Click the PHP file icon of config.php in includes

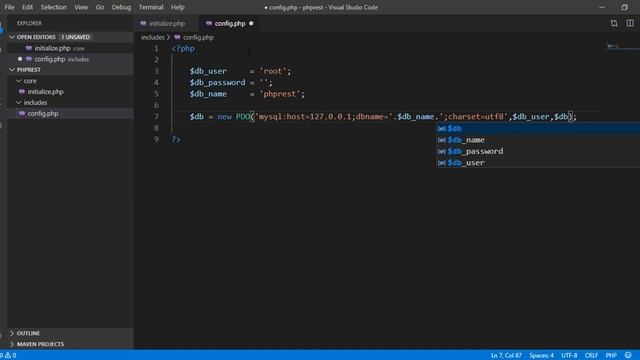pos(22,113)
